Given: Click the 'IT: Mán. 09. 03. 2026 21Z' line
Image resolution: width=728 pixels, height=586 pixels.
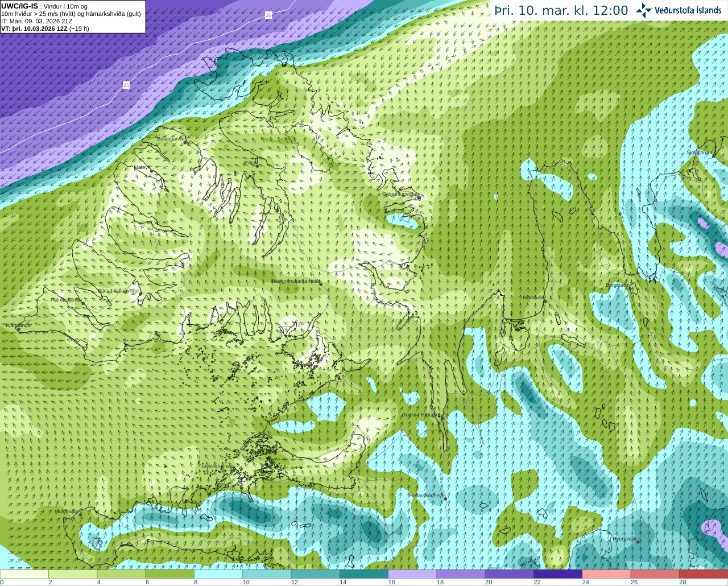Looking at the screenshot, I should coord(36,20).
